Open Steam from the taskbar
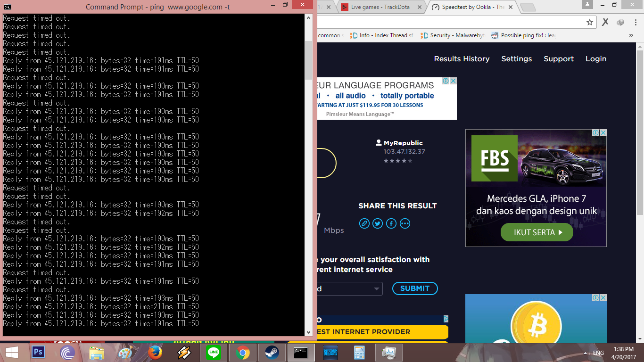Viewport: 644px width, 362px height. (272, 352)
